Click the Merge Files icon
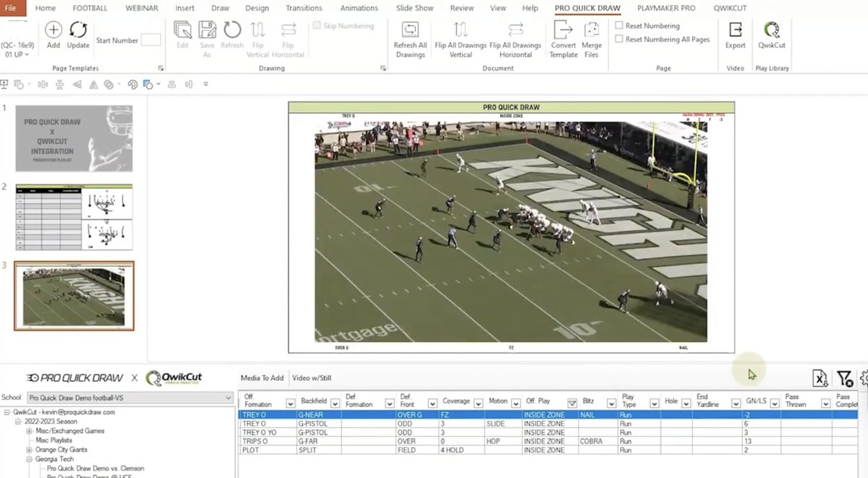This screenshot has width=868, height=478. 592,30
